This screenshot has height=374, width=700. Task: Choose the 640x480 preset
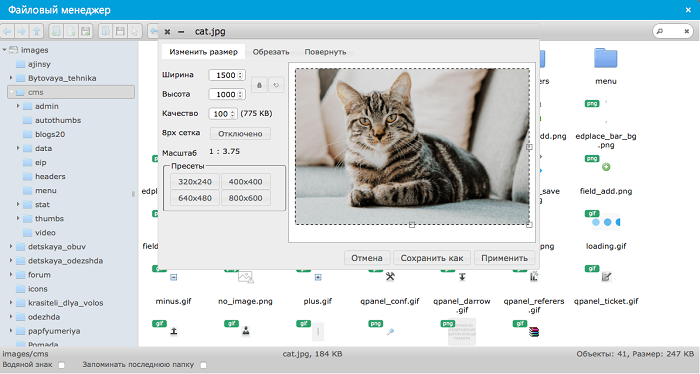click(x=195, y=198)
